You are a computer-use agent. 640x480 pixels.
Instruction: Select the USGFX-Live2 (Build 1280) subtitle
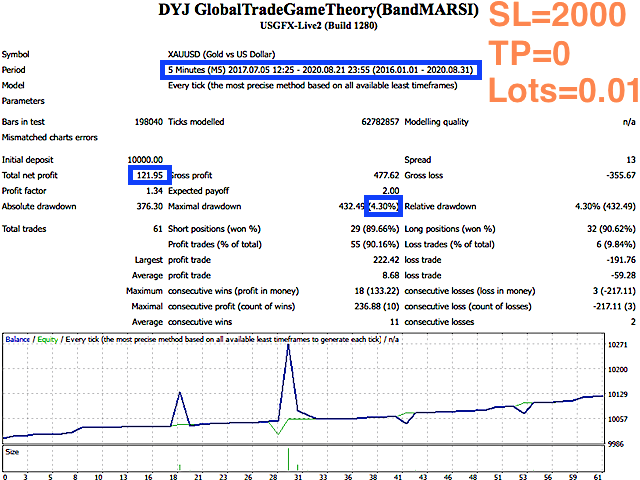[x=319, y=26]
